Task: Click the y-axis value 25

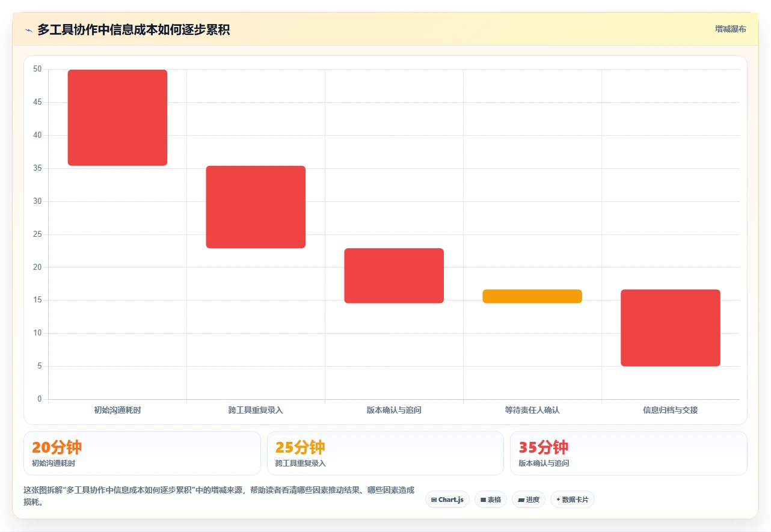Action: click(x=37, y=234)
